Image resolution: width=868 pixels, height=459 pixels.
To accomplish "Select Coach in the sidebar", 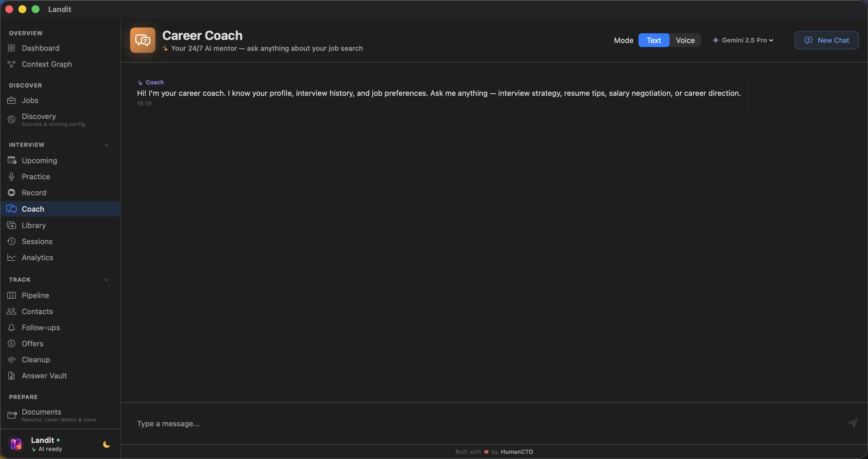I will tap(33, 209).
